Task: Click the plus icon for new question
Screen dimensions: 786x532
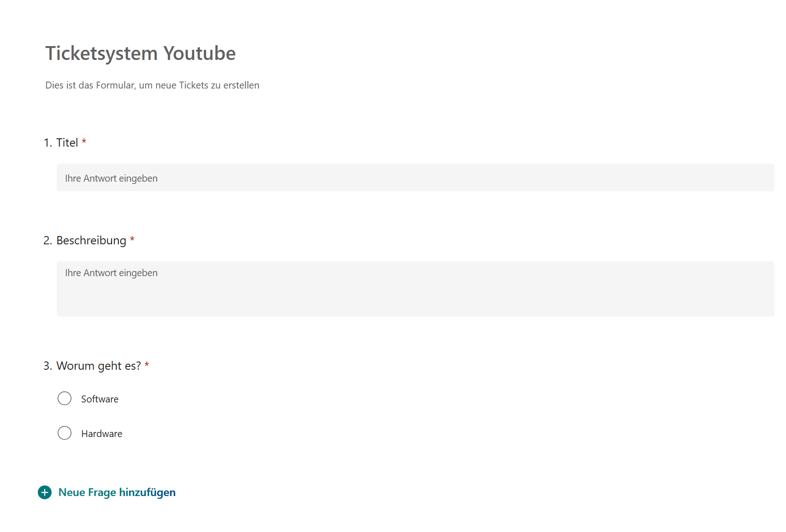Action: coord(45,492)
